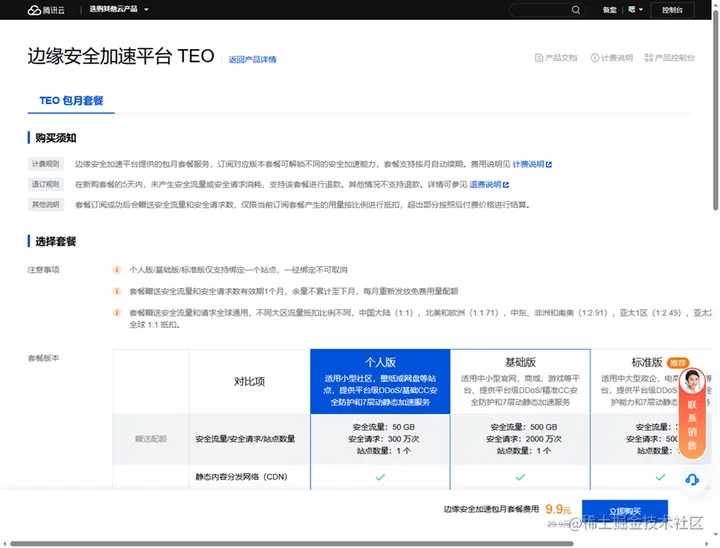Click the 安全流量: 50 GB value
Image resolution: width=720 pixels, height=548 pixels.
[383, 427]
